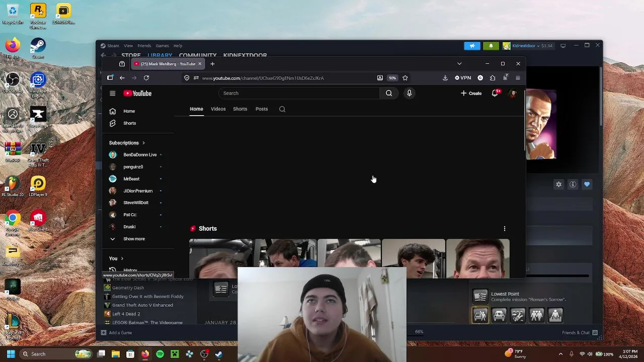
Task: Switch to the channel Shorts tab
Action: [240, 109]
